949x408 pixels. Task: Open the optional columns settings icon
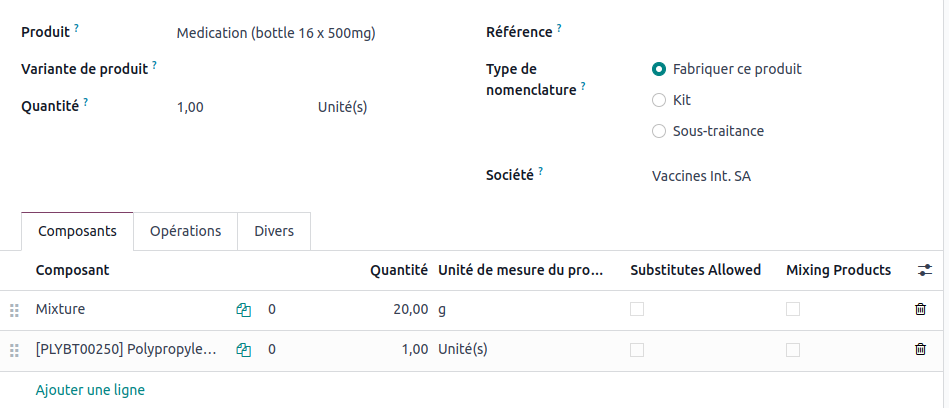click(x=925, y=270)
